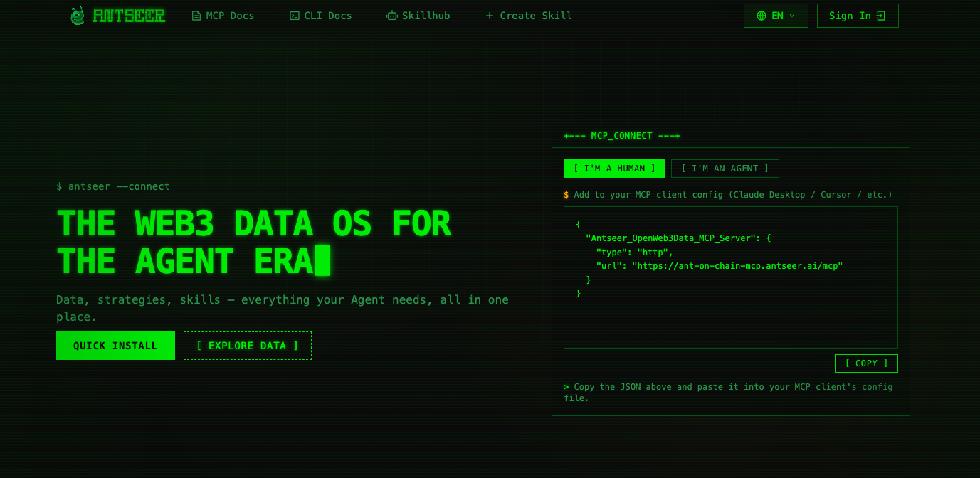The image size is (980, 478).
Task: Go to the Skillhub page
Action: point(426,16)
